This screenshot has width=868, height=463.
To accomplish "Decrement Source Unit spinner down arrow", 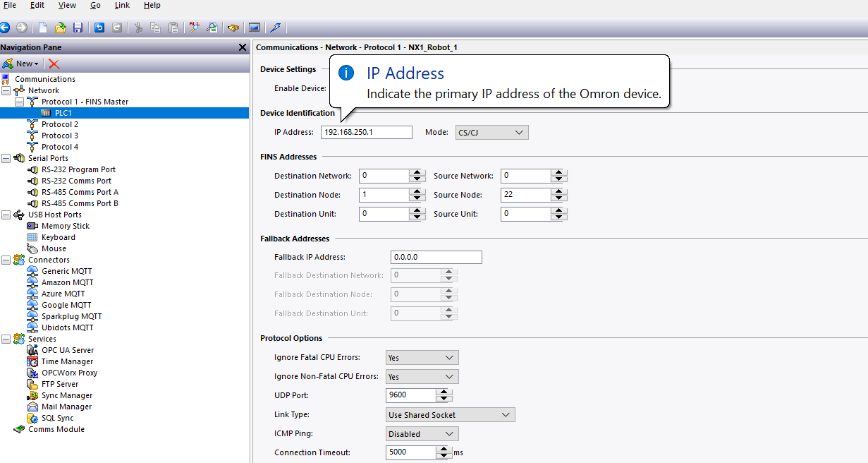I will pos(560,217).
